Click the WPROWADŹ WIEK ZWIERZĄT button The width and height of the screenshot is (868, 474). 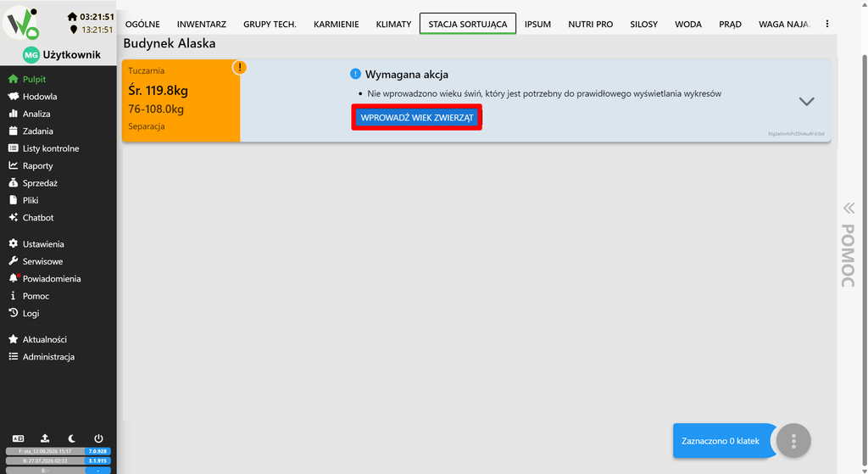417,117
